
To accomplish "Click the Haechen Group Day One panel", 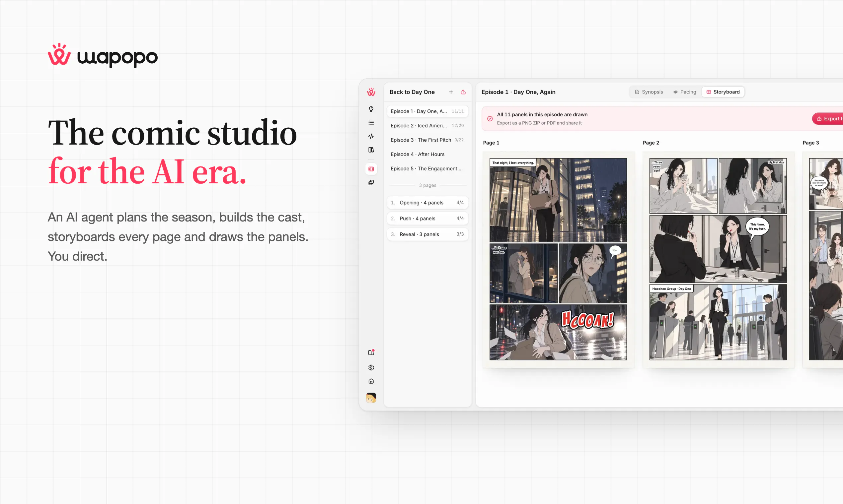I will coord(718,322).
